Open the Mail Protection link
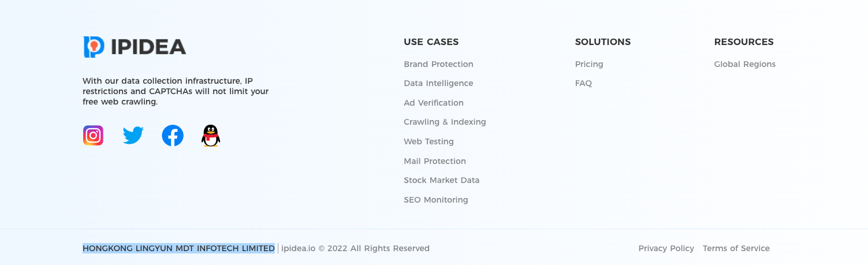Screen dimensions: 868x265 [x=435, y=161]
